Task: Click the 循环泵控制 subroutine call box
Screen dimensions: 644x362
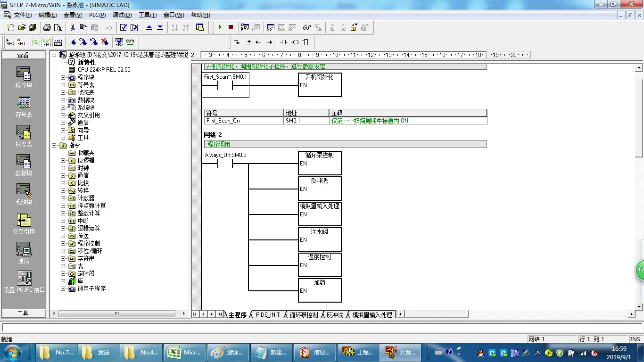Action: [320, 163]
